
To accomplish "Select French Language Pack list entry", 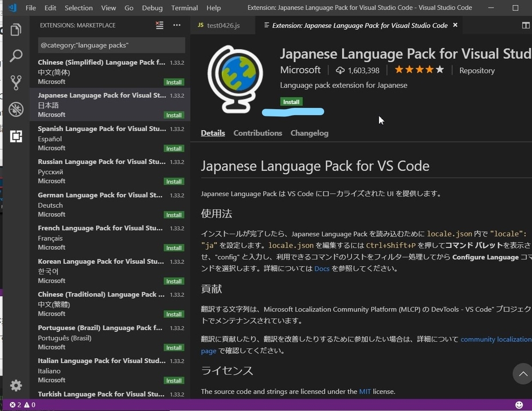I will (x=110, y=237).
